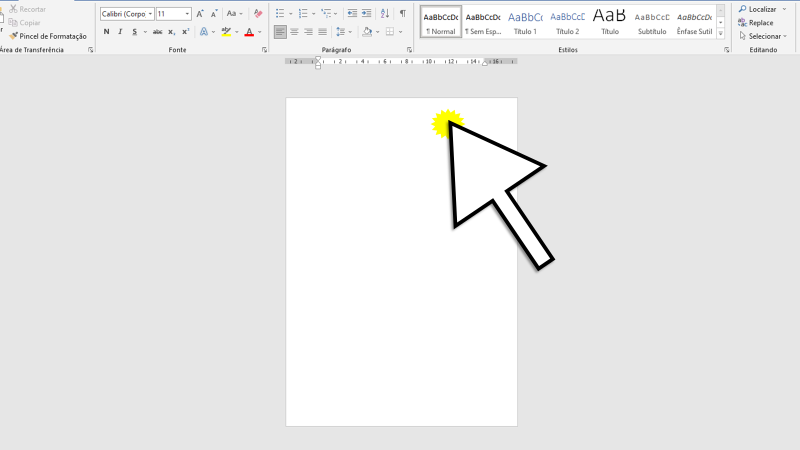Activate Pincel de Formatação format painter
Image resolution: width=800 pixels, height=450 pixels.
click(48, 36)
